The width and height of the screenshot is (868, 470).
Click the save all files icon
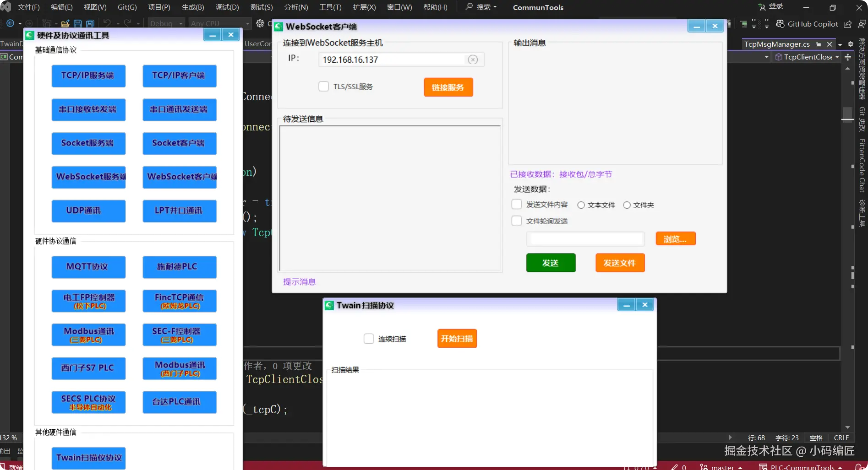pyautogui.click(x=90, y=23)
